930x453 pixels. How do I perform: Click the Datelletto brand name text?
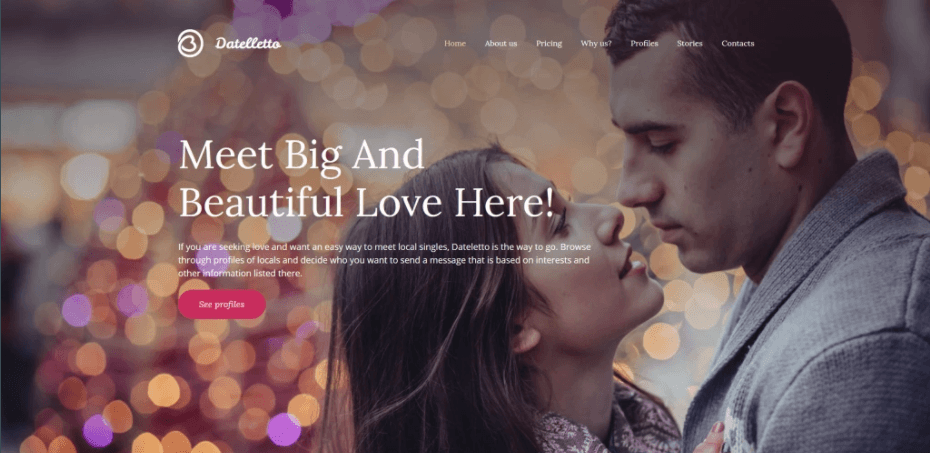click(x=248, y=44)
